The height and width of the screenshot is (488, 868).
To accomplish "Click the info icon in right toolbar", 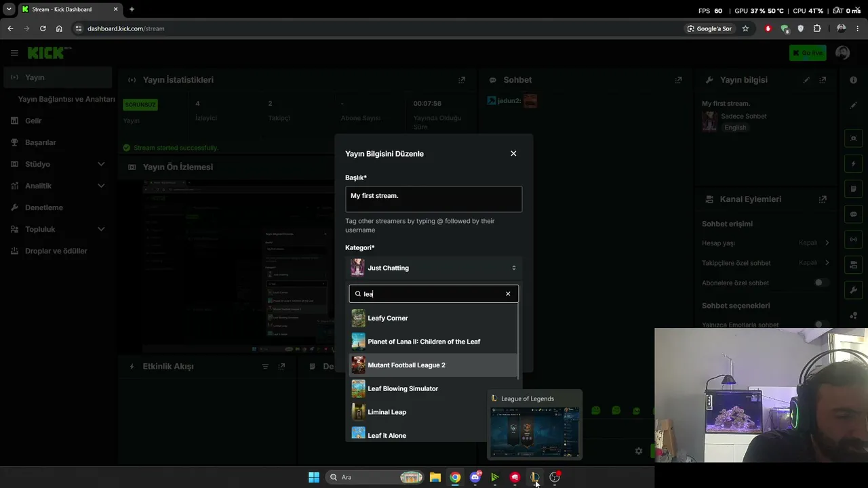I will [854, 80].
